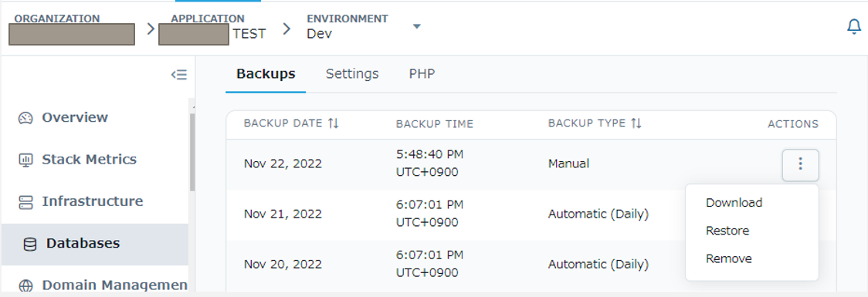868x297 pixels.
Task: Sort by Backup Date arrows icon
Action: (x=333, y=123)
